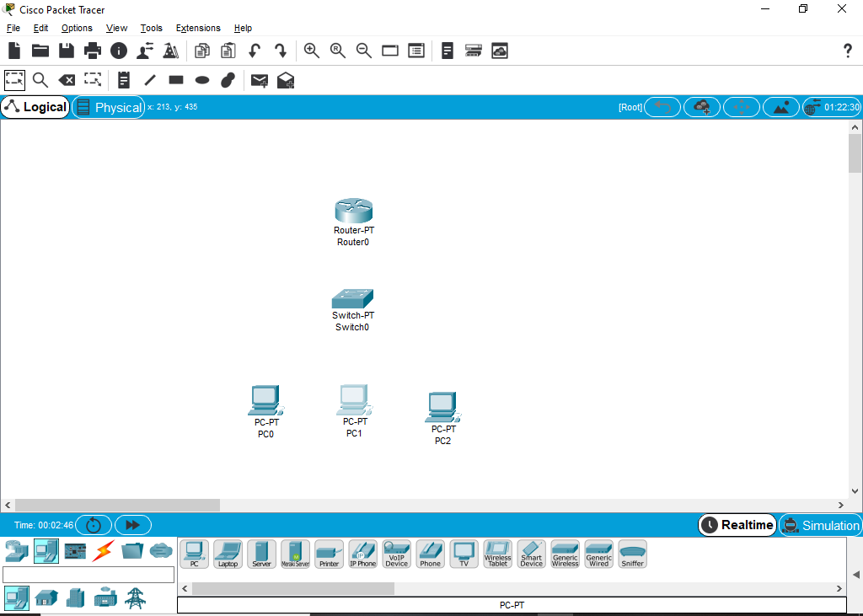
Task: Select the Inspect magnifier tool
Action: [40, 80]
